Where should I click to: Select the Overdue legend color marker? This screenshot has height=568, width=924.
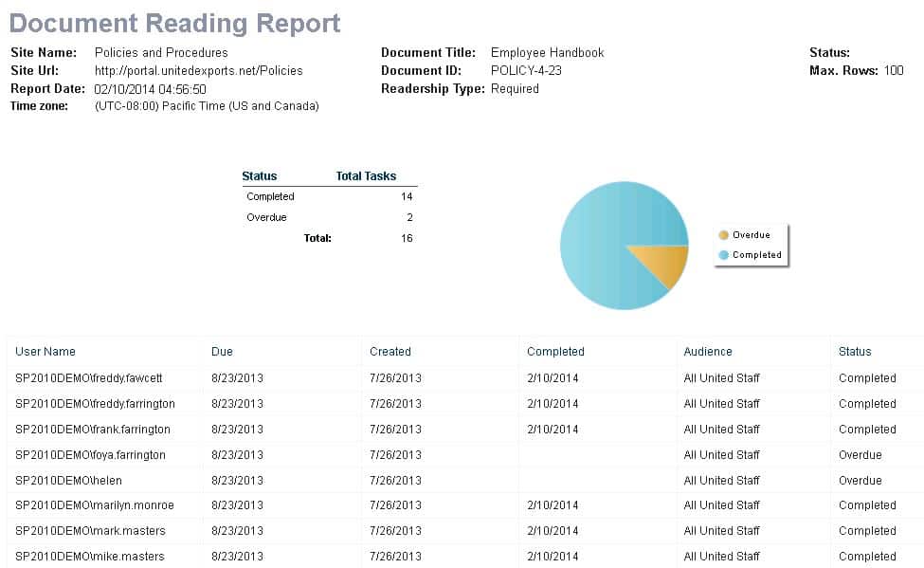point(724,234)
